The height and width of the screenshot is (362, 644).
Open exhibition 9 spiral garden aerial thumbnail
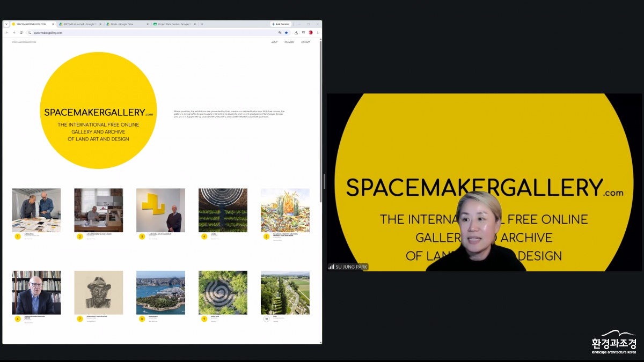[x=223, y=293]
